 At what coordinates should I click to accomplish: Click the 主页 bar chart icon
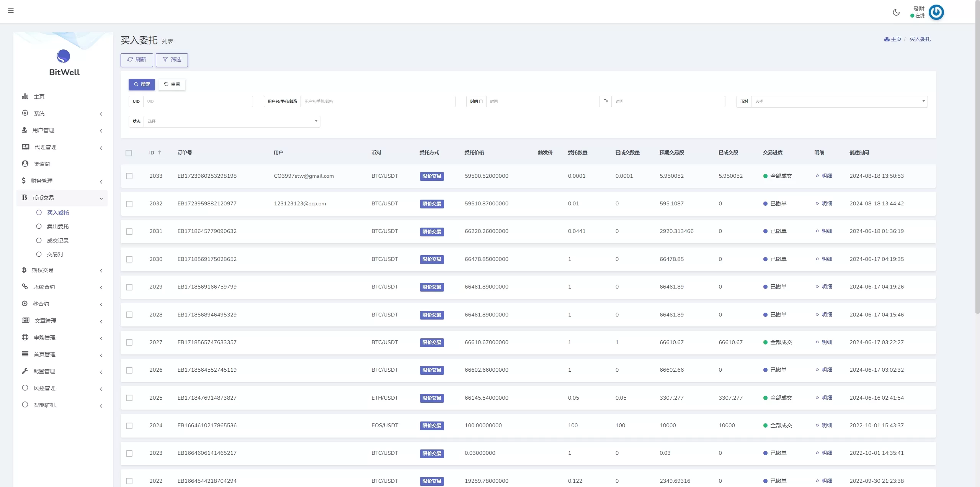[25, 96]
